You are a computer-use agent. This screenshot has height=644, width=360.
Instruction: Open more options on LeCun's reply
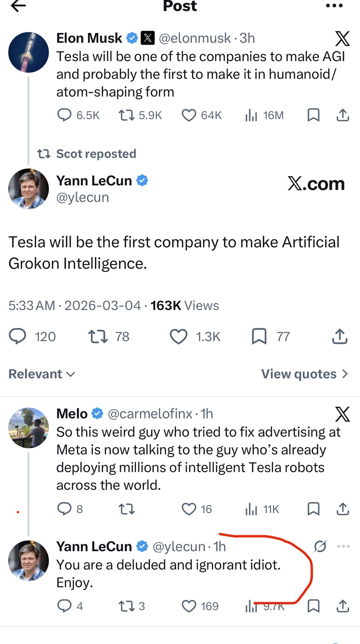(x=344, y=546)
